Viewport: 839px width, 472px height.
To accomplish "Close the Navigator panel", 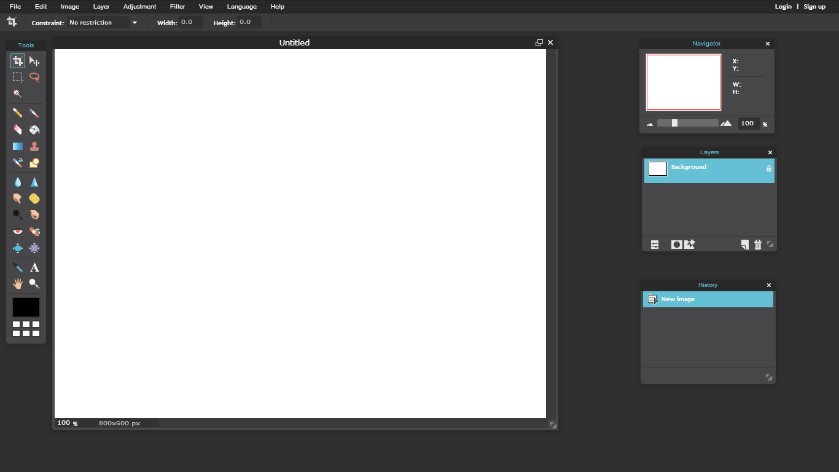I will (768, 44).
